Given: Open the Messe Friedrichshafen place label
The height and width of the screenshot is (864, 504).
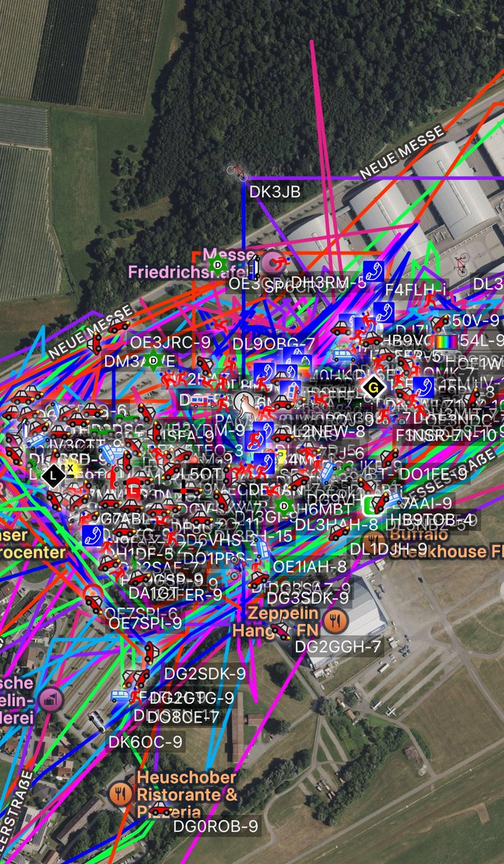Looking at the screenshot, I should pyautogui.click(x=192, y=263).
